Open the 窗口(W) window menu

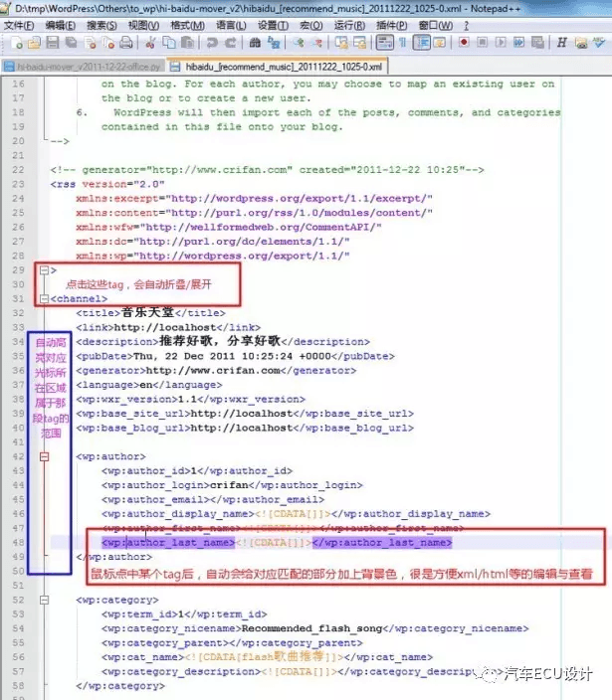436,26
